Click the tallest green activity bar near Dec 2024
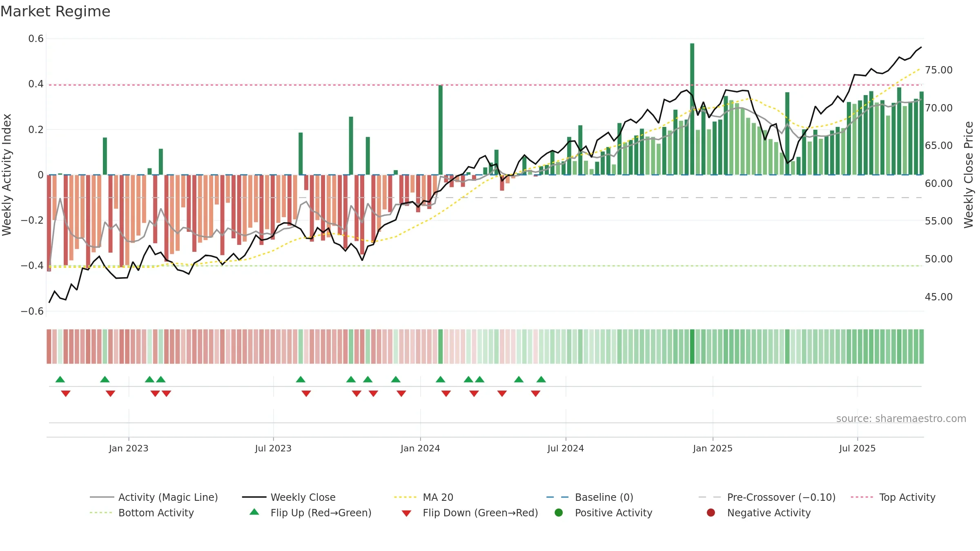This screenshot has width=980, height=551. pyautogui.click(x=692, y=109)
